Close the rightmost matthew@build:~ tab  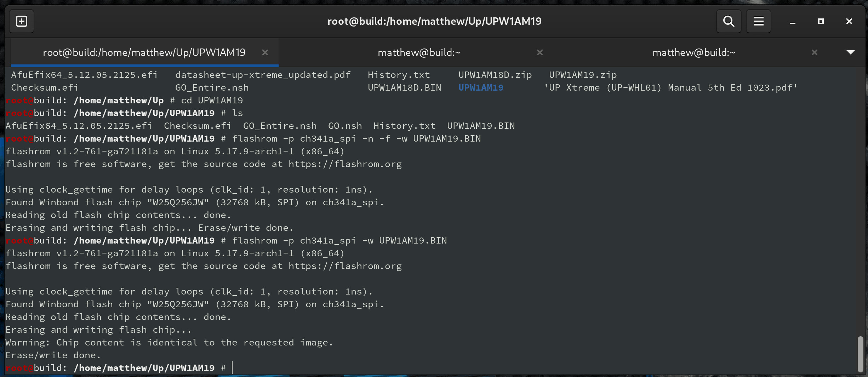pyautogui.click(x=814, y=52)
